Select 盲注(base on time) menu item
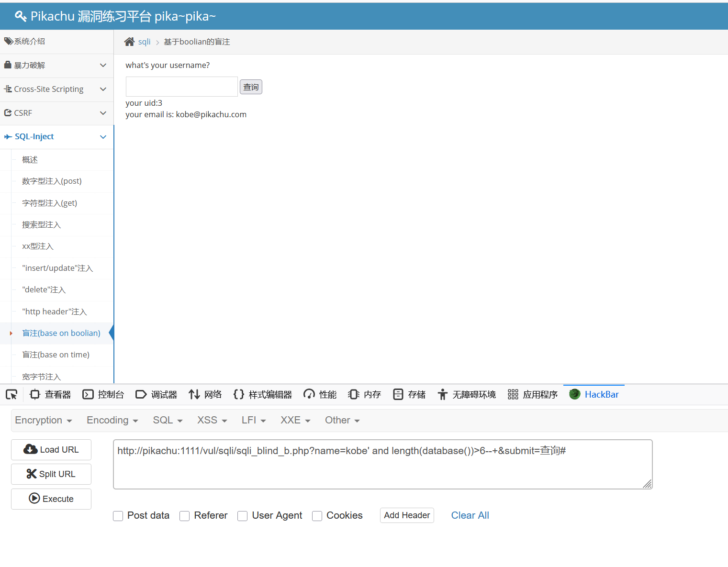Viewport: 728px width, 567px height. [x=56, y=355]
